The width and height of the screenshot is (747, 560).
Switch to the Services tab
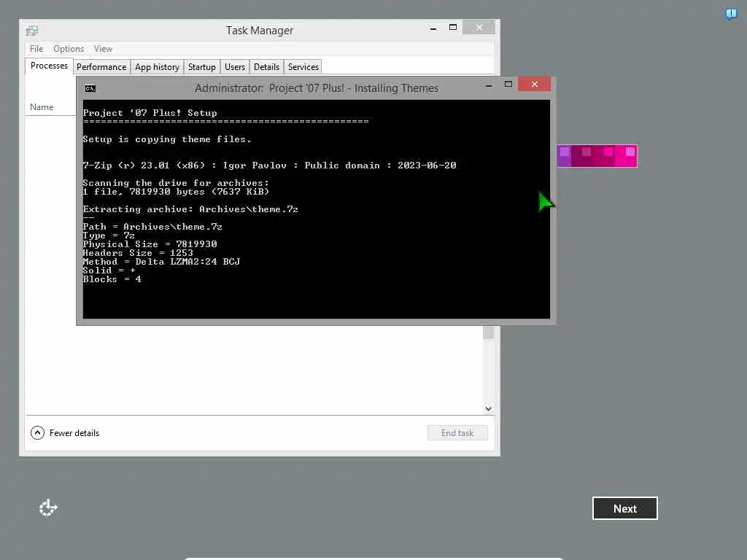[x=303, y=67]
